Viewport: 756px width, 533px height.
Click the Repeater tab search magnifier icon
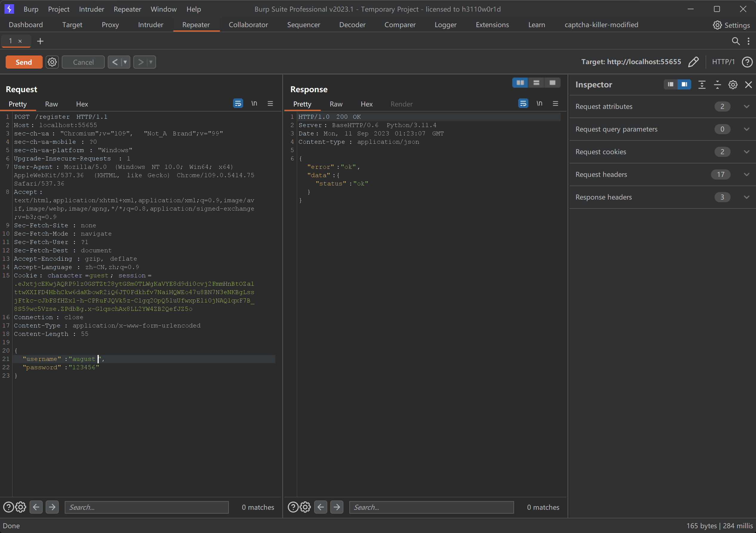pyautogui.click(x=735, y=41)
